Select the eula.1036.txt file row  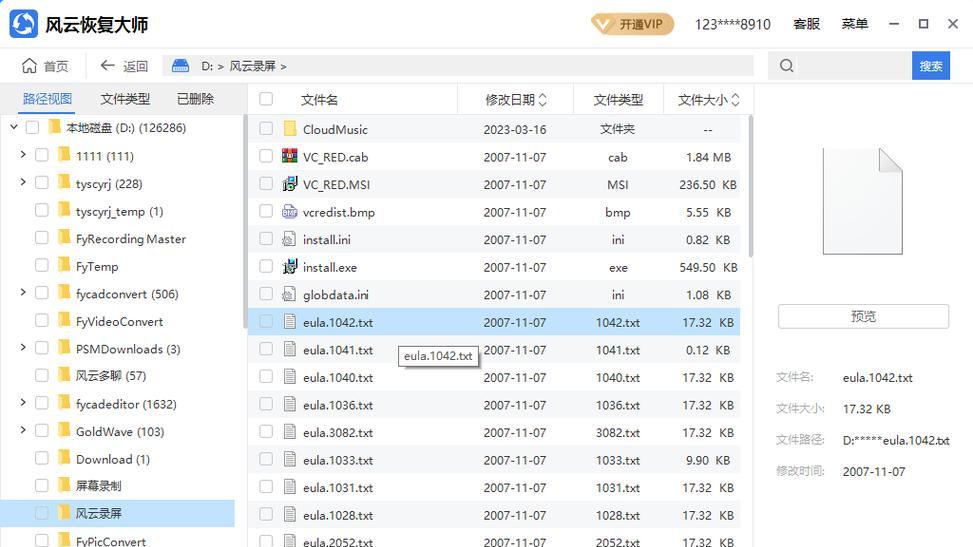pyautogui.click(x=494, y=404)
